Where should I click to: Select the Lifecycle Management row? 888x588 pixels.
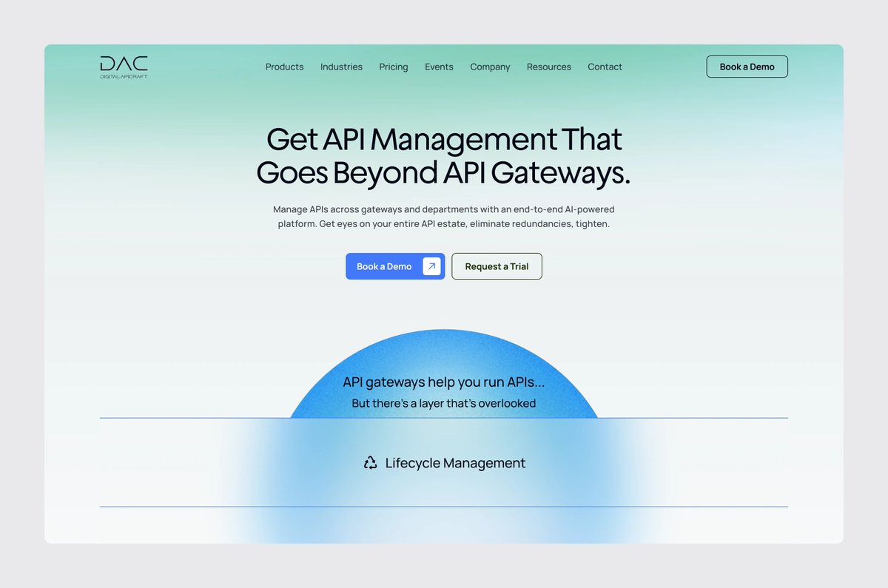[x=444, y=463]
